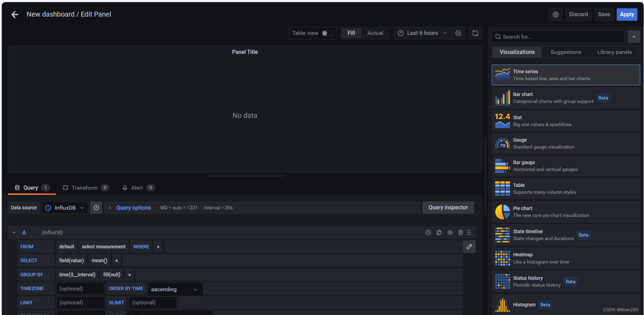
Task: Open the select measurement dropdown
Action: click(x=104, y=247)
